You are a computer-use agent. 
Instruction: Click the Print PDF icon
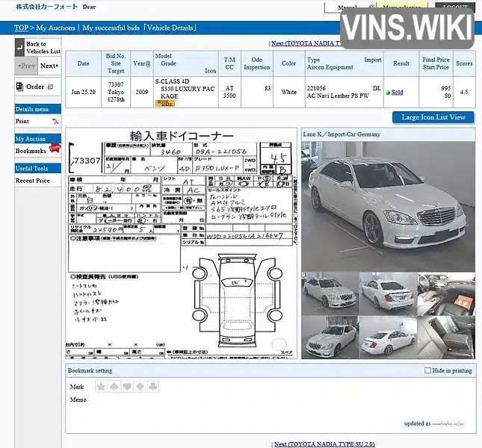click(55, 121)
